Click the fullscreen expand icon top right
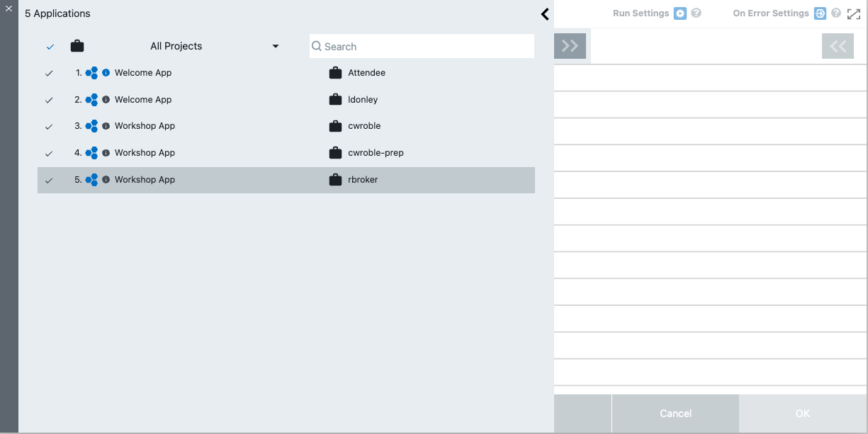Screen dimensions: 868x434 tap(854, 13)
